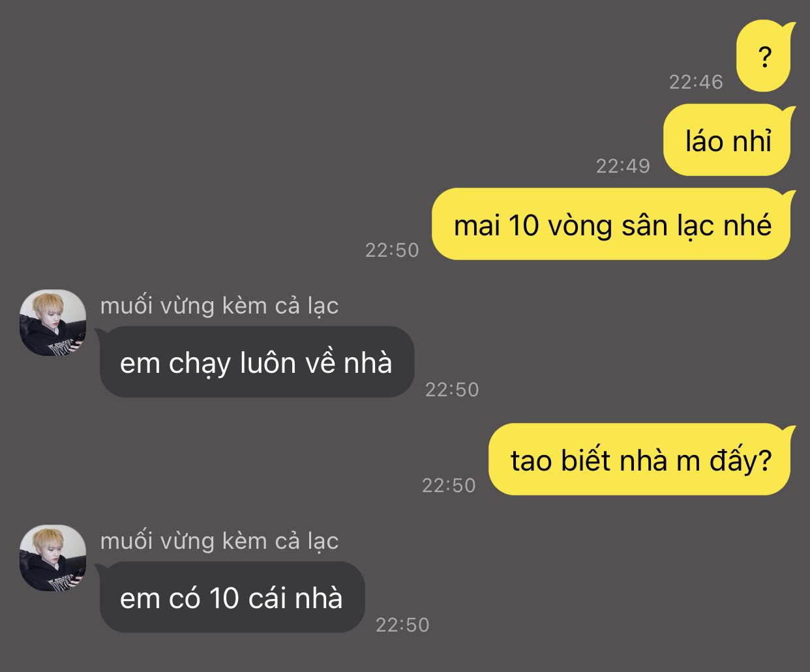The height and width of the screenshot is (672, 810).
Task: Tap the "mai 10 vòng sân lạc nhé" message
Action: pos(612,225)
